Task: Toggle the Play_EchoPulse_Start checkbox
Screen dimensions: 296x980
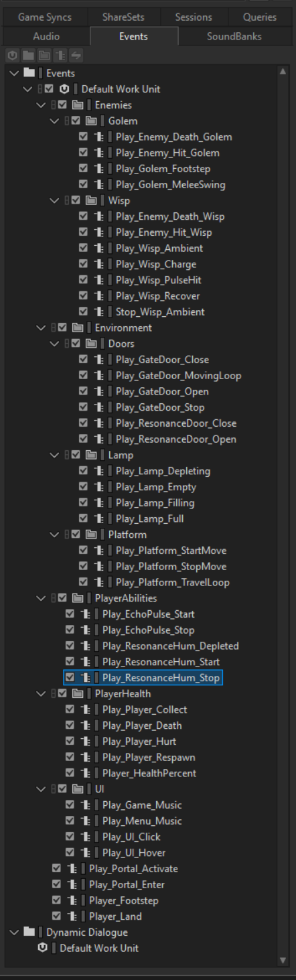Action: click(x=70, y=614)
